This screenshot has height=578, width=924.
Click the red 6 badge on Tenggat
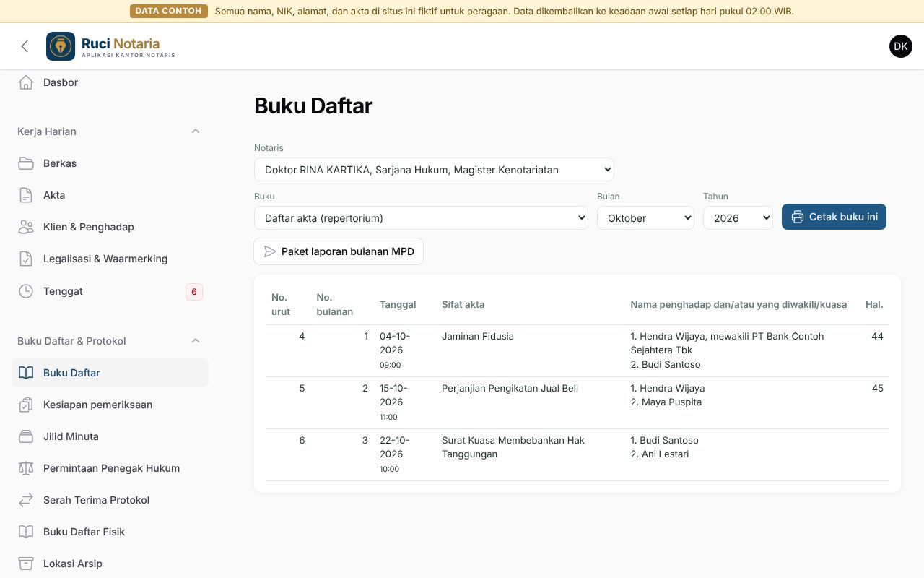(x=193, y=292)
